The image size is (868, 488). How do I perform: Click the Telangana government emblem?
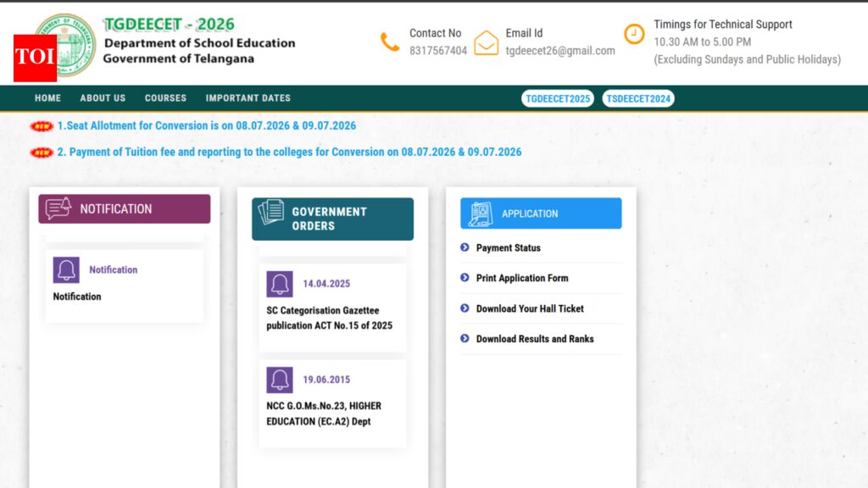[70, 46]
